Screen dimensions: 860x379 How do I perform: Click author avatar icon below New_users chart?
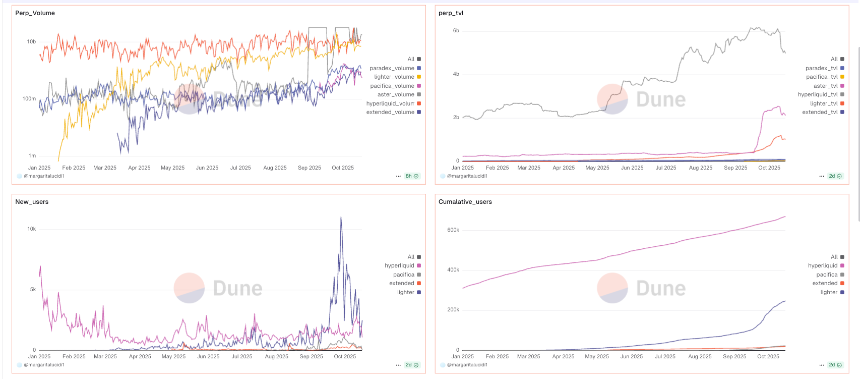click(19, 364)
